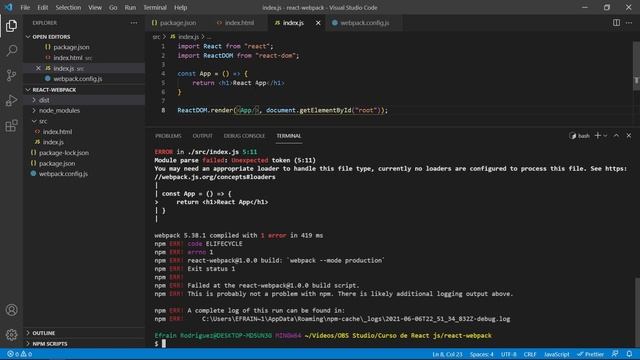Open Source Control view icon
The width and height of the screenshot is (640, 360).
tap(11, 75)
